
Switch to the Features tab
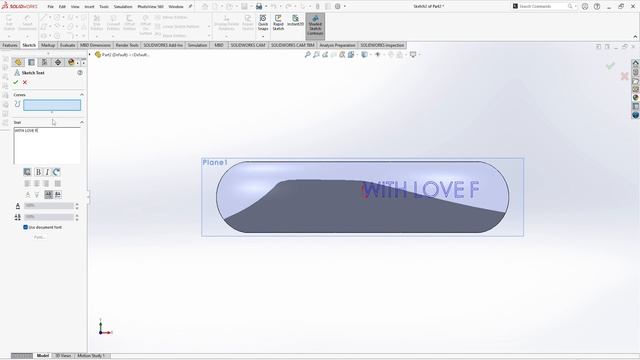pyautogui.click(x=10, y=45)
